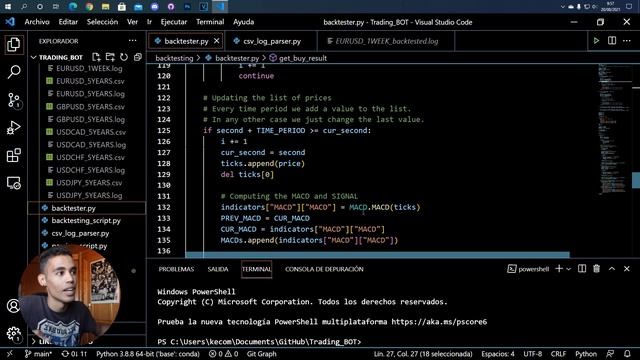Open Git Graph from status bar
640x360 pixels.
click(261, 354)
